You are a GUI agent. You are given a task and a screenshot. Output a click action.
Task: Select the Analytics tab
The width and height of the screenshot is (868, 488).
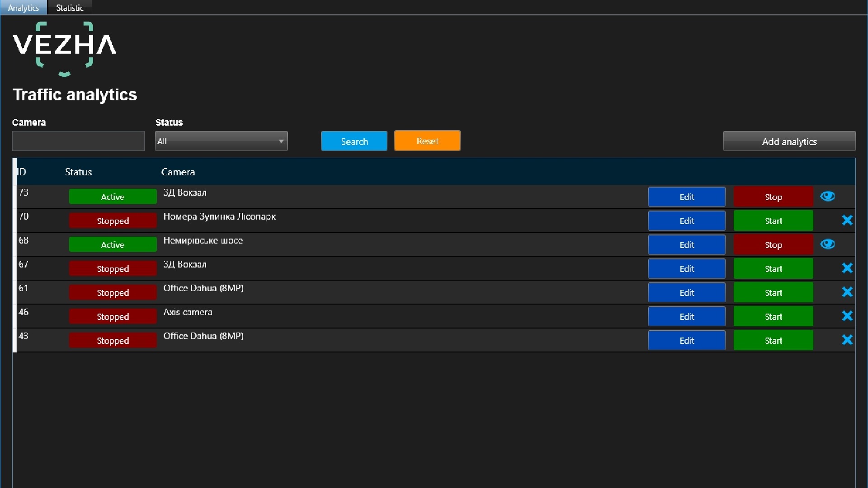pos(24,8)
